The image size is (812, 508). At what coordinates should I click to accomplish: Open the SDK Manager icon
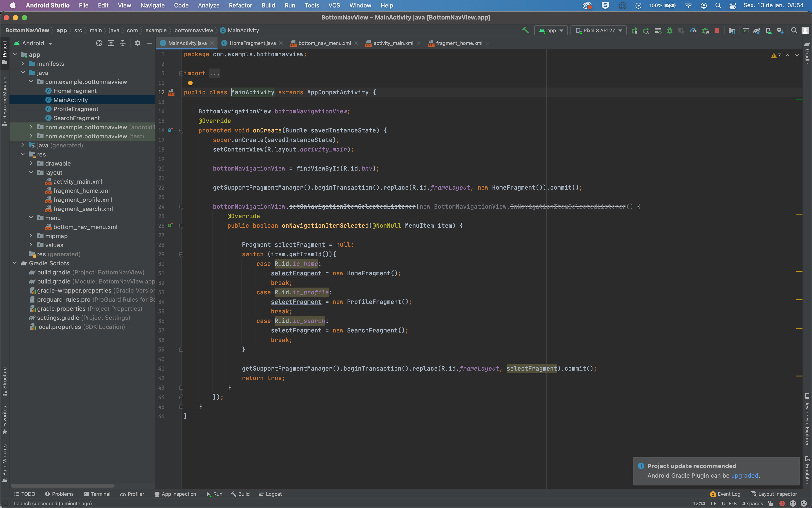coord(780,31)
